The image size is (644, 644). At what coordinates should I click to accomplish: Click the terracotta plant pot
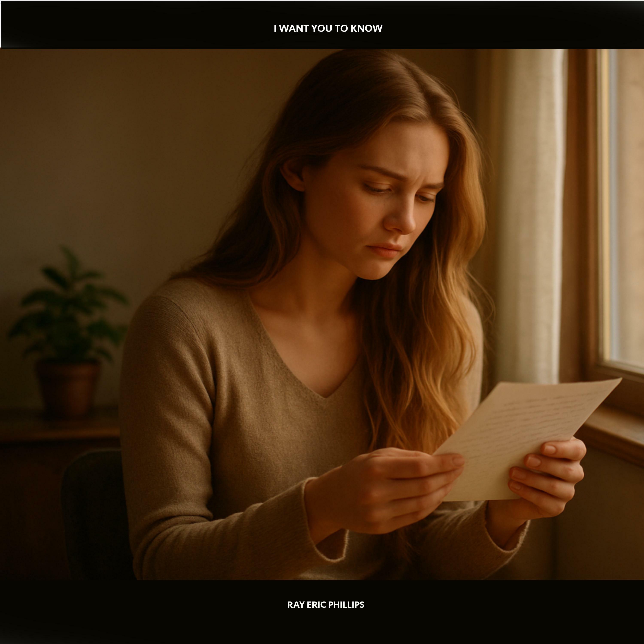68,387
